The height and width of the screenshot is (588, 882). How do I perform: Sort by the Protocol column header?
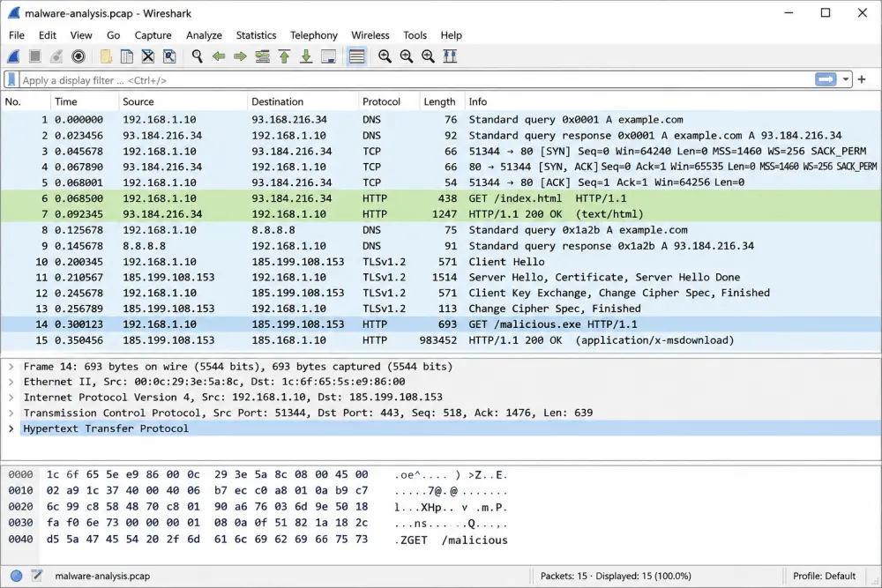tap(389, 101)
